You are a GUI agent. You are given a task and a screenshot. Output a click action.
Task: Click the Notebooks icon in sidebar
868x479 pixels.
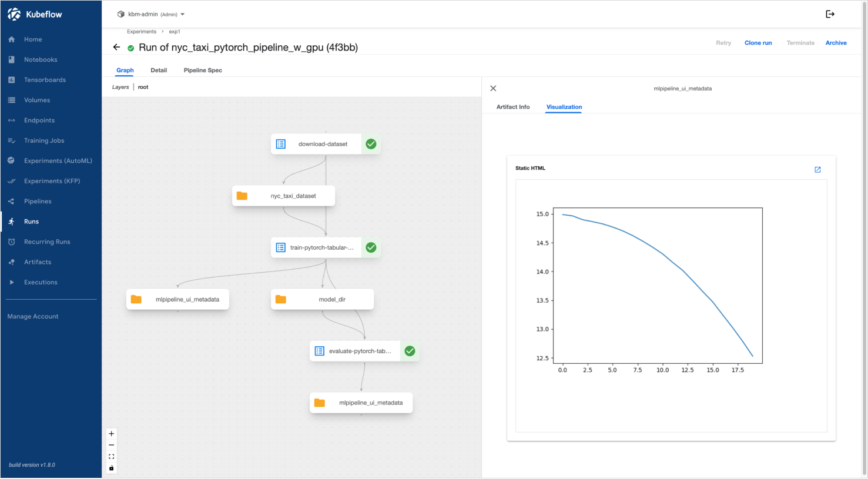tap(11, 59)
